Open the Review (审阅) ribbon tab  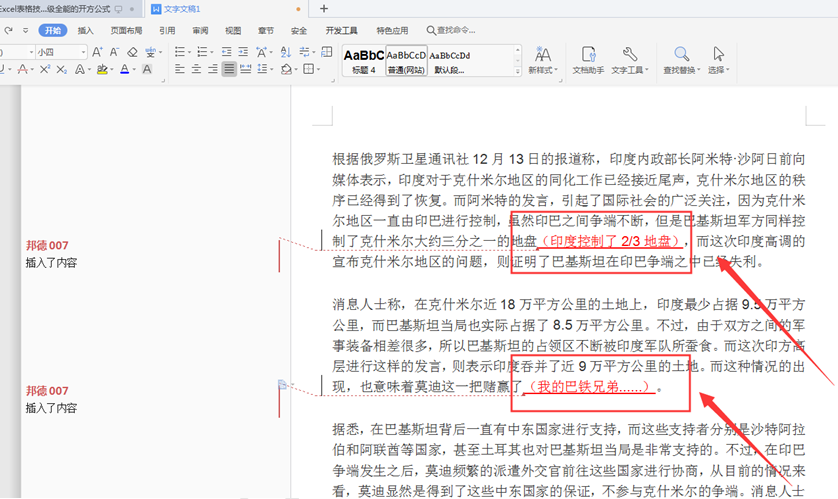(201, 30)
